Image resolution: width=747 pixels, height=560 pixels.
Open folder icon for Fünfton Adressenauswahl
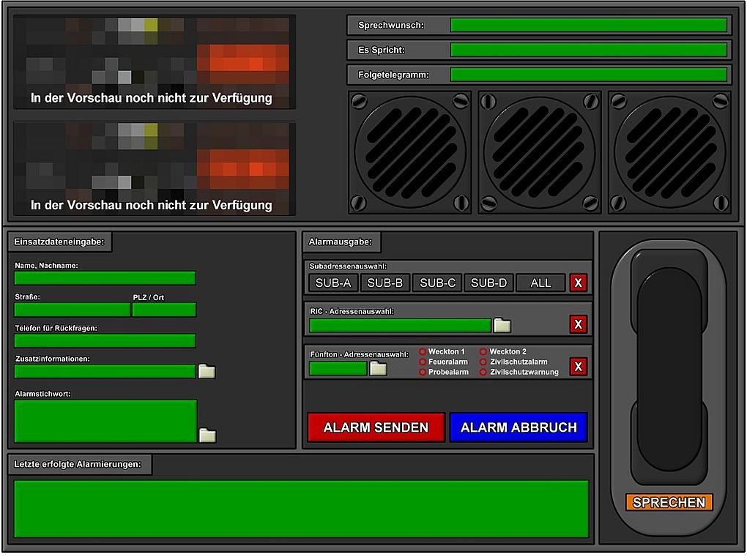point(378,368)
